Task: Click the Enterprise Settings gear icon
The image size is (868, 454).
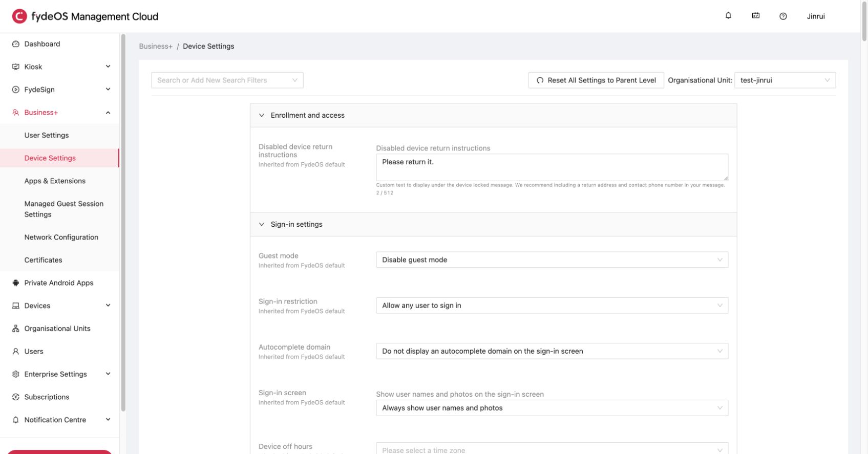Action: pos(16,374)
